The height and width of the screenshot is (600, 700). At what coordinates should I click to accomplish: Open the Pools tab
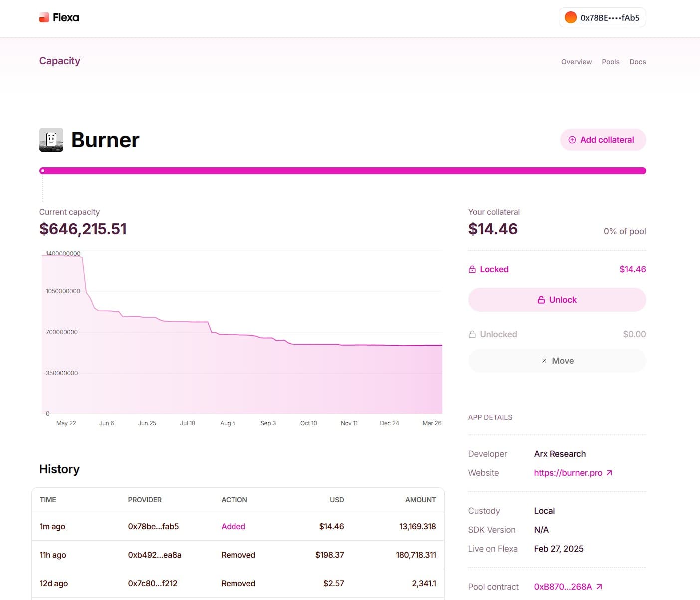[610, 62]
